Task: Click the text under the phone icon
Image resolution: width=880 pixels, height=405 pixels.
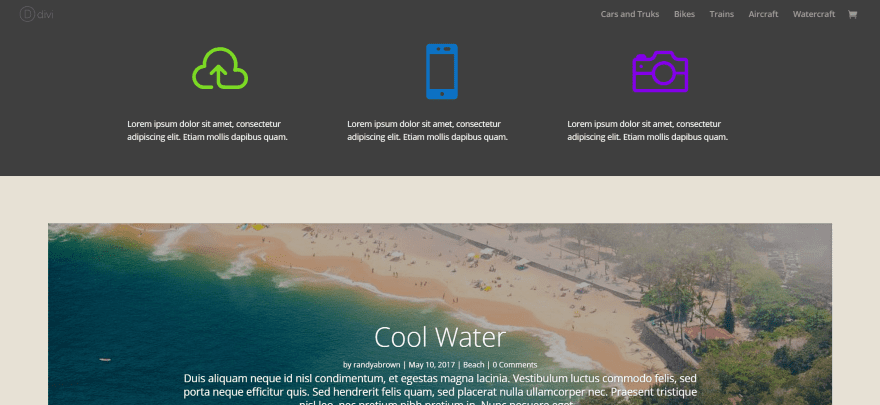Action: (428, 130)
